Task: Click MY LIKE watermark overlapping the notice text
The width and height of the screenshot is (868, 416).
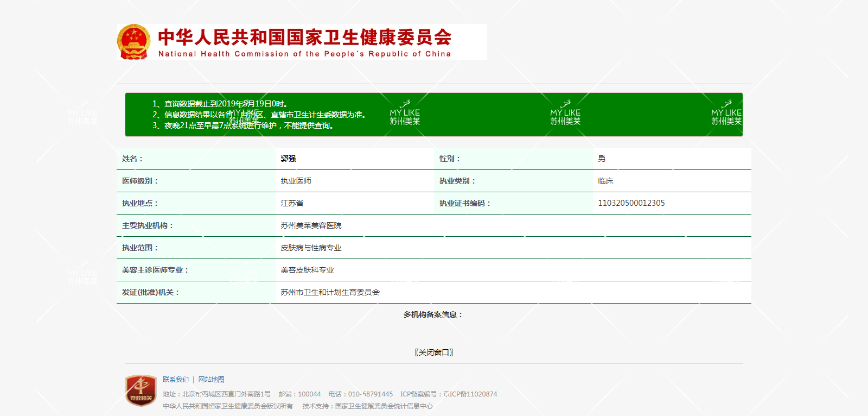Action: point(244,116)
